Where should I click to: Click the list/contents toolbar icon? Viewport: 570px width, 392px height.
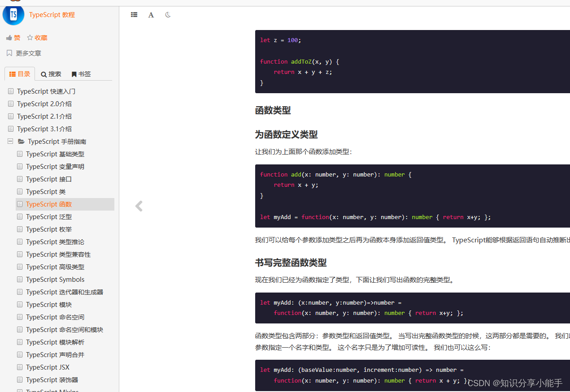(134, 15)
